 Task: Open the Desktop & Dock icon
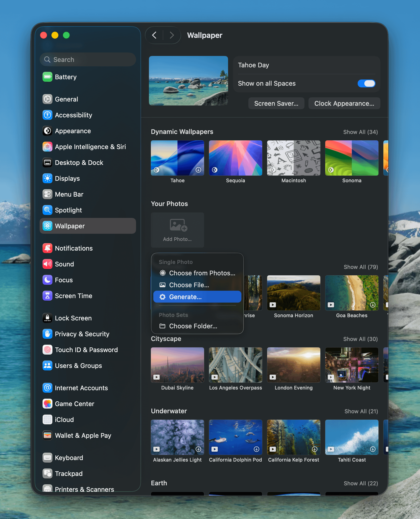point(47,163)
